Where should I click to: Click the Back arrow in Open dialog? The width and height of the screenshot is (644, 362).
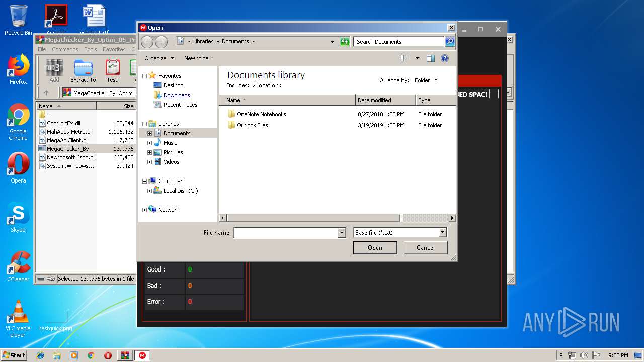147,42
